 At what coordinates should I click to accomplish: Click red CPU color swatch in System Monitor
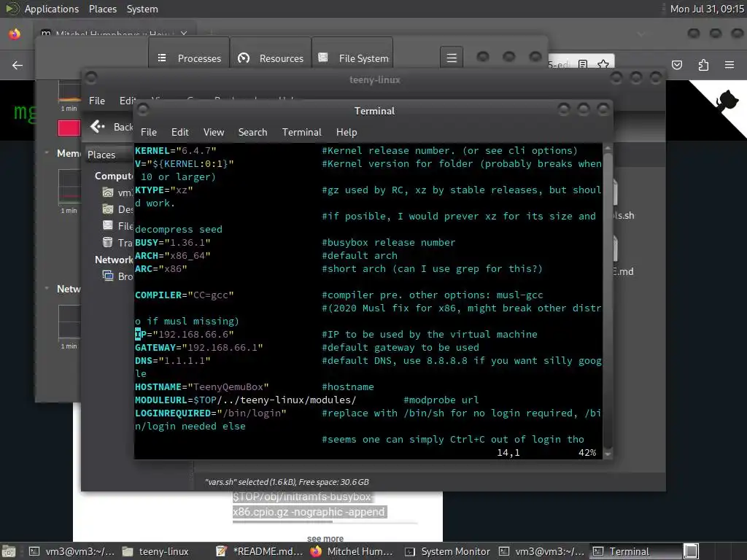pyautogui.click(x=69, y=128)
